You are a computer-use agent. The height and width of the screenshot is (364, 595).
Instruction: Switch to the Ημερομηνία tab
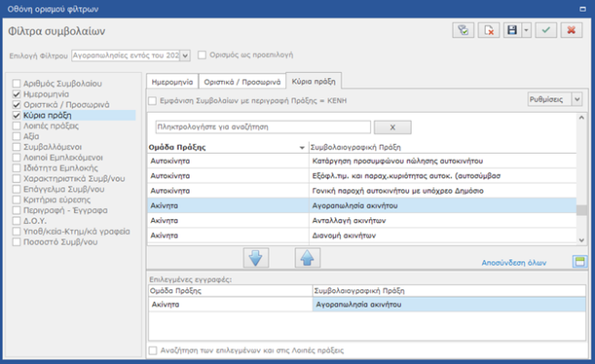pyautogui.click(x=172, y=80)
